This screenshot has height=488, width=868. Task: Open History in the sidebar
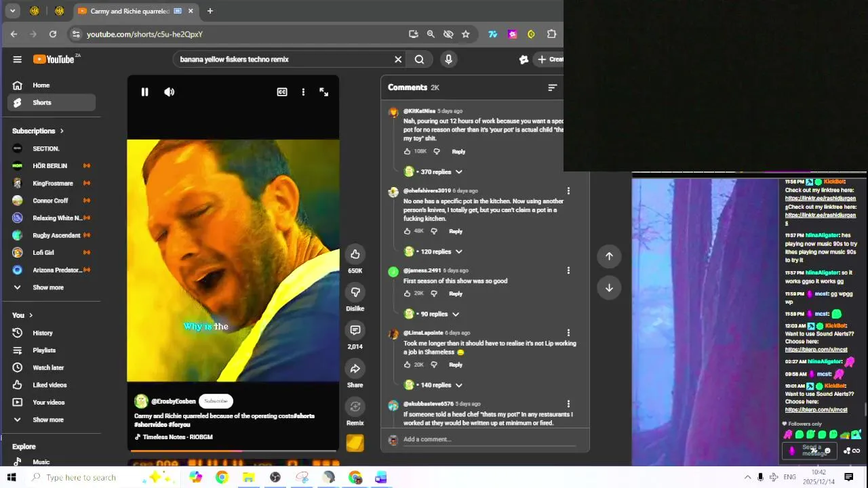pyautogui.click(x=52, y=333)
